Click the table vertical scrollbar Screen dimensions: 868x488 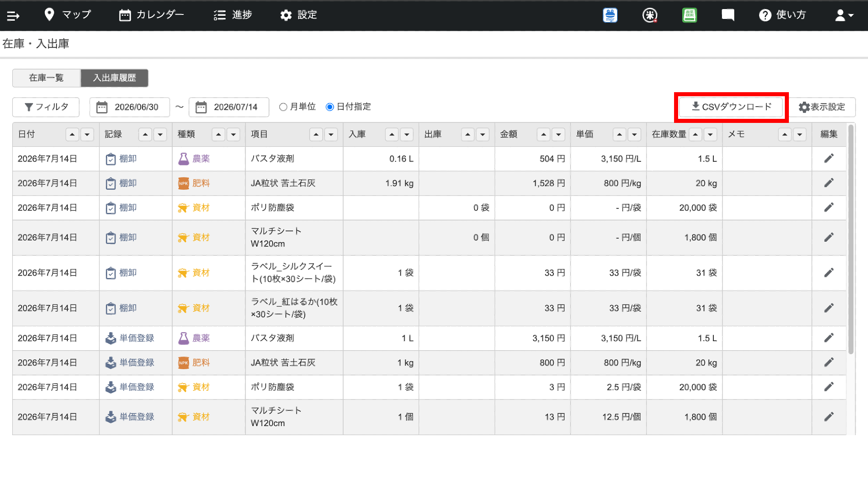[x=851, y=239]
